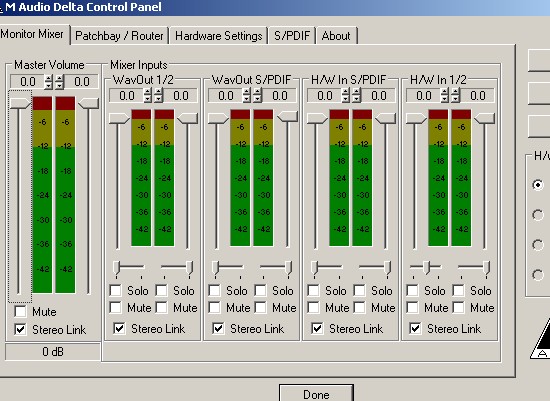Click H/W In S/PDIF left level value field
Image resolution: width=550 pixels, height=401 pixels.
pyautogui.click(x=324, y=96)
